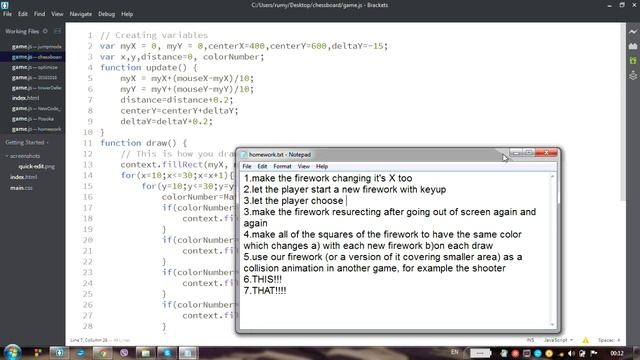The image size is (640, 360).
Task: Open the Windows Start orb
Action: point(12,352)
